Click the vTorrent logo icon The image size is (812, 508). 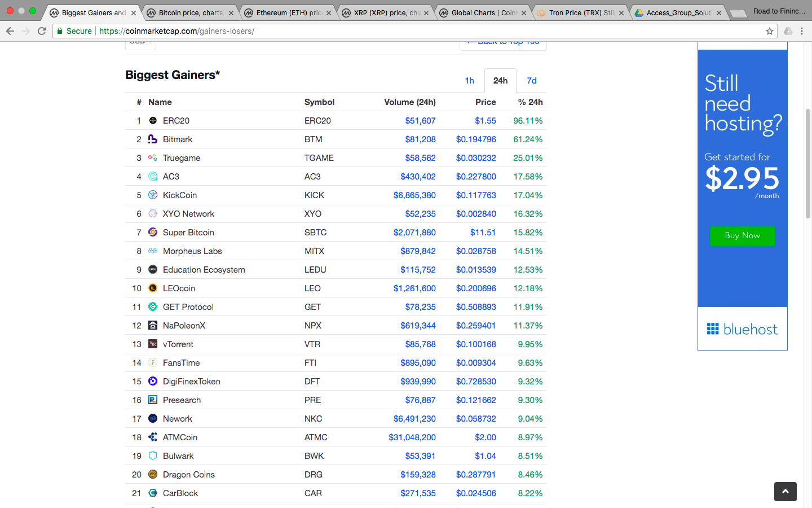click(153, 344)
